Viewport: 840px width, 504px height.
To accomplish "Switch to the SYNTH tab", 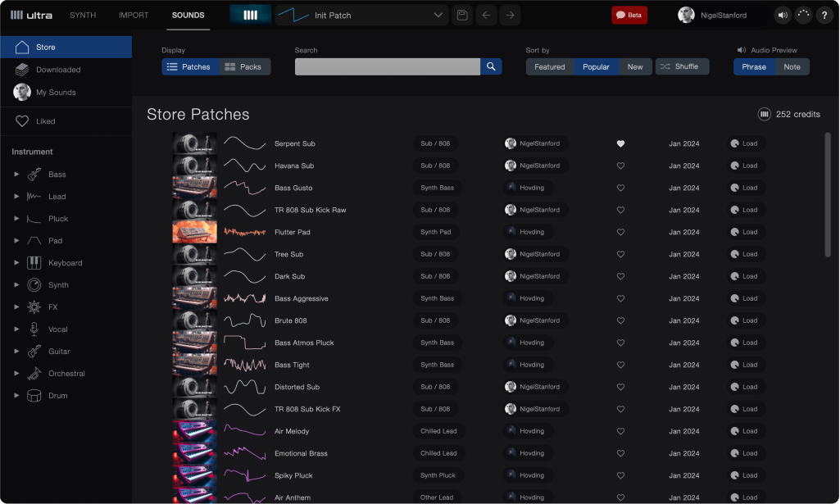I will pyautogui.click(x=83, y=16).
